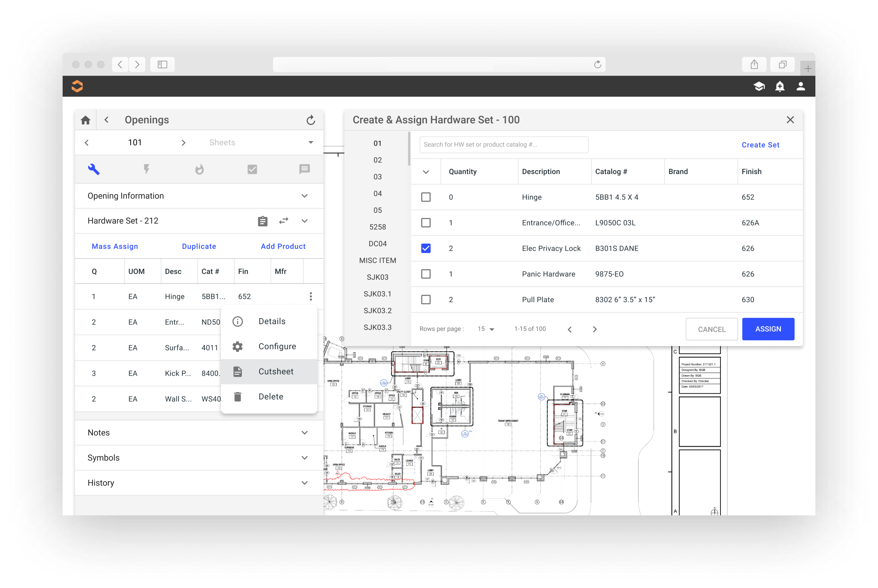The width and height of the screenshot is (878, 588).
Task: Open the Create Set link
Action: (x=760, y=145)
